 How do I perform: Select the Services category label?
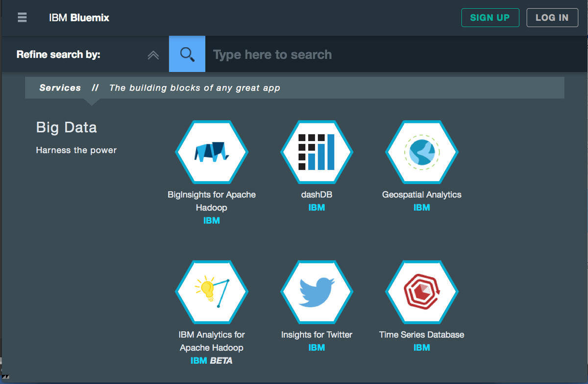click(x=60, y=88)
